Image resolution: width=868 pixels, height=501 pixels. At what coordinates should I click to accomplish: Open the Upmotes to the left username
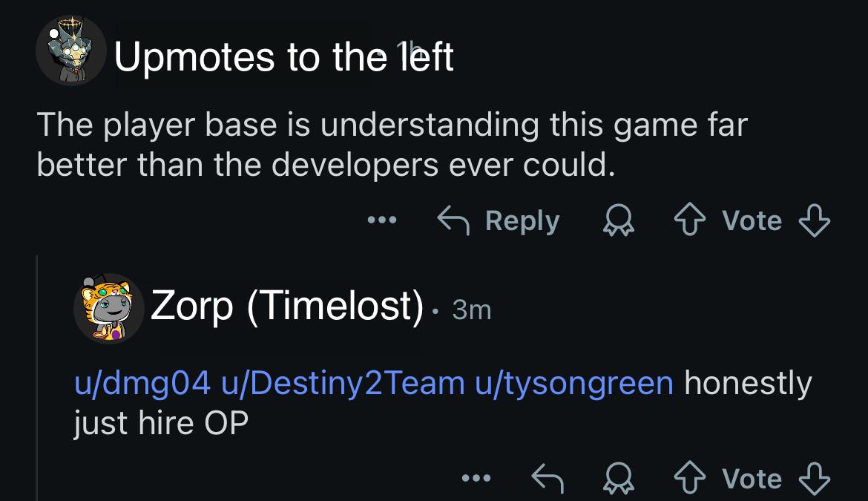[284, 56]
